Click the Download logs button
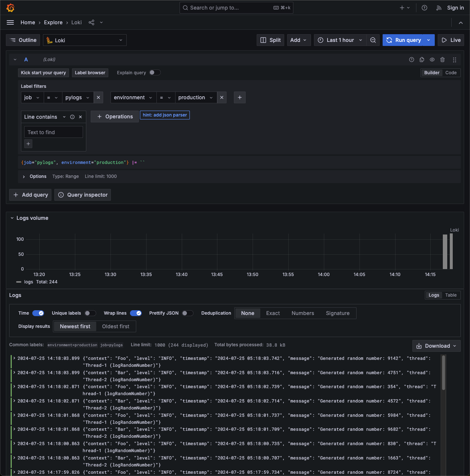 pos(436,346)
